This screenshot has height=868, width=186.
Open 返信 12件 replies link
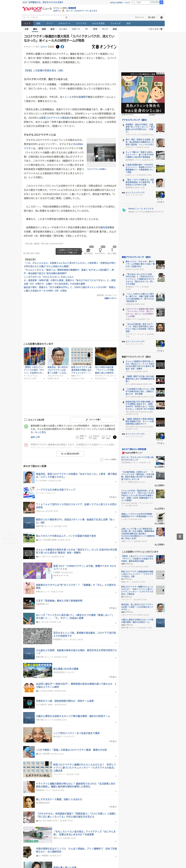(35, 437)
